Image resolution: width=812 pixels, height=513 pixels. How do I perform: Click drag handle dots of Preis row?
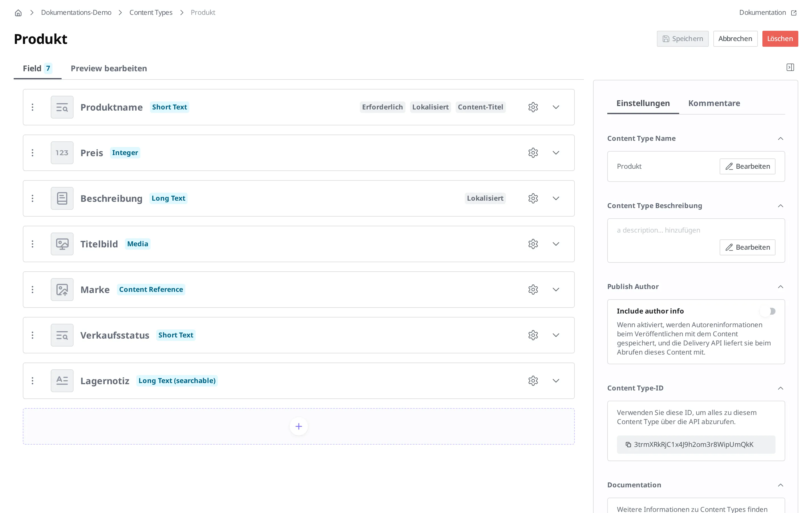pyautogui.click(x=33, y=153)
